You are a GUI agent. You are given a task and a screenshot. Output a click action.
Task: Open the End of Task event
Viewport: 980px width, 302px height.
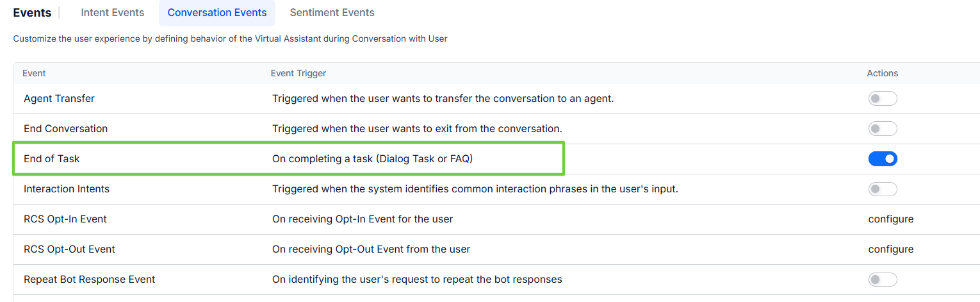pos(52,159)
